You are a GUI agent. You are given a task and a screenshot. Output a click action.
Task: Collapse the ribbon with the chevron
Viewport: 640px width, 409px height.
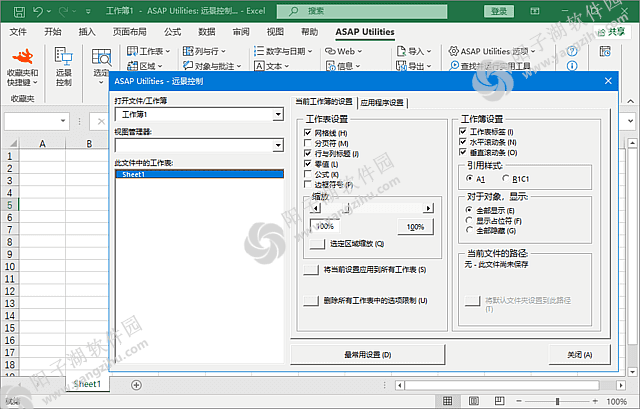(631, 101)
